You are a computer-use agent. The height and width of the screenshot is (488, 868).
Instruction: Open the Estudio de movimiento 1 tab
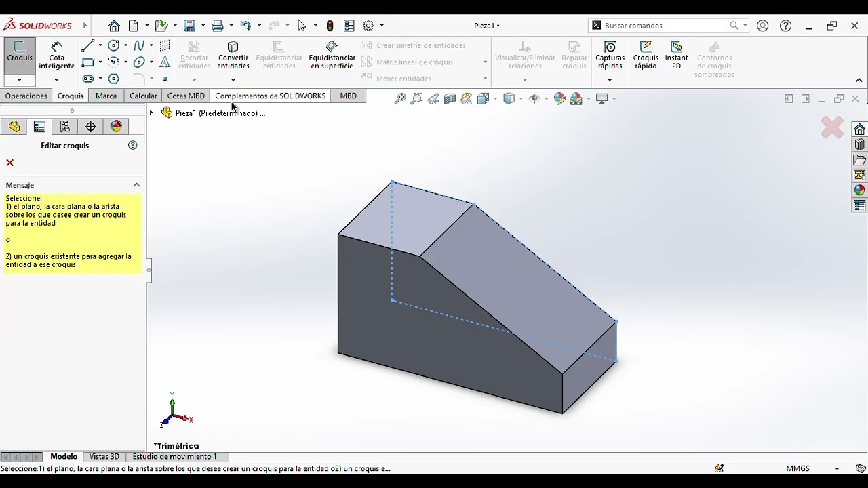pyautogui.click(x=175, y=457)
